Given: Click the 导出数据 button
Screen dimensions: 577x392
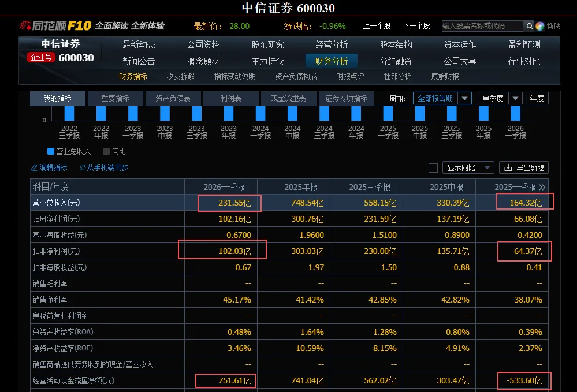Looking at the screenshot, I should pyautogui.click(x=524, y=167).
